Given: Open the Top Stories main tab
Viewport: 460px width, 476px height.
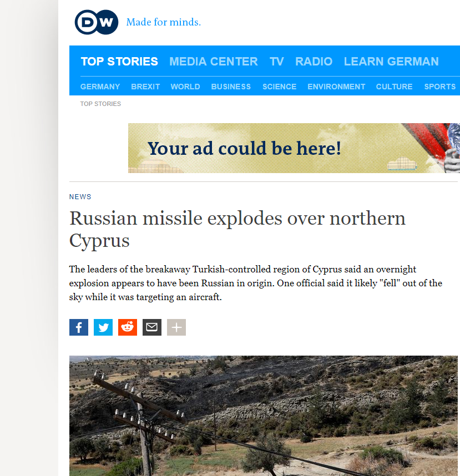Looking at the screenshot, I should 119,62.
